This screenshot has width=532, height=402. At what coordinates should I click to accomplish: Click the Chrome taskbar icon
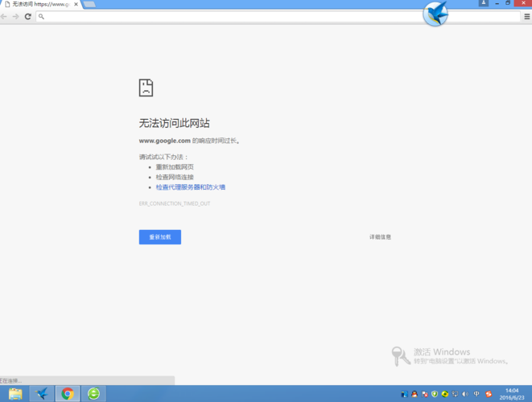tap(68, 394)
